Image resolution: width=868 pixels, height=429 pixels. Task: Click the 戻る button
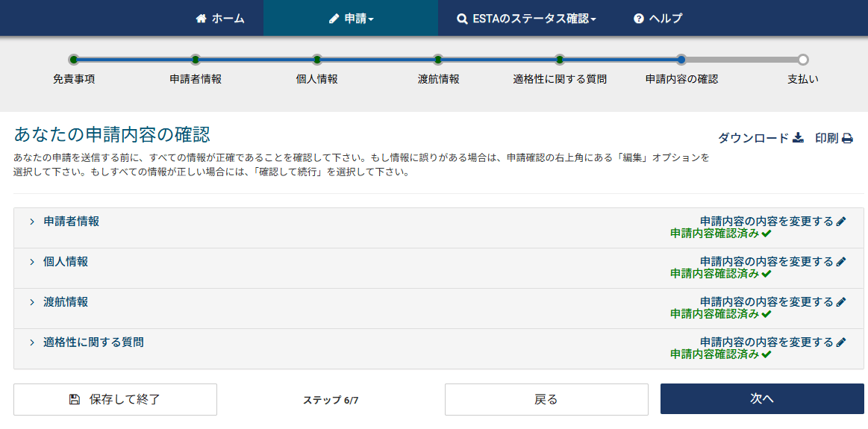tap(546, 399)
